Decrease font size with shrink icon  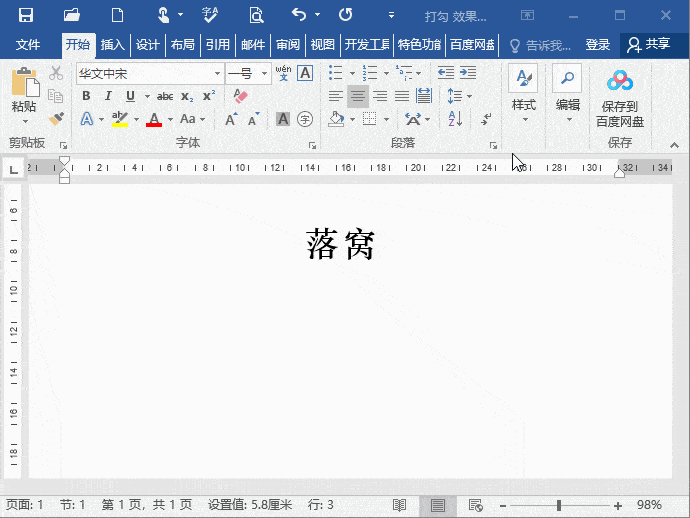pyautogui.click(x=253, y=119)
